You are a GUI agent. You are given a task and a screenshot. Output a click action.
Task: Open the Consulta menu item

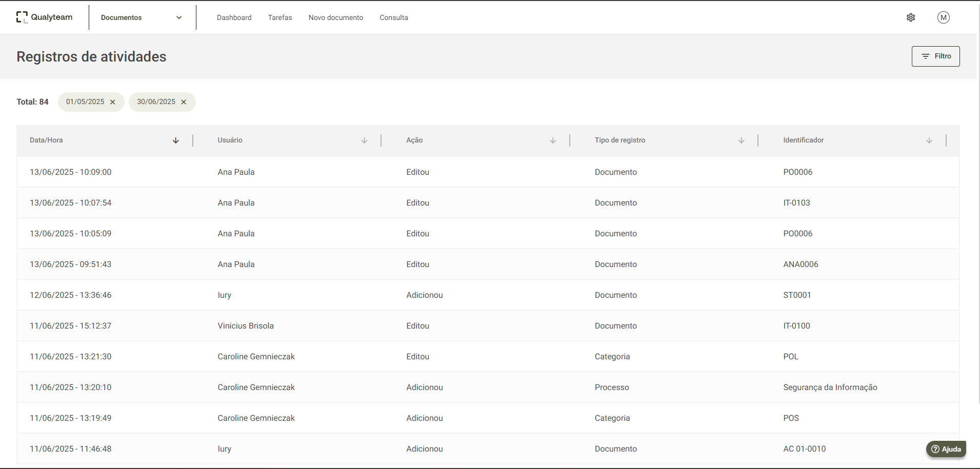coord(394,17)
